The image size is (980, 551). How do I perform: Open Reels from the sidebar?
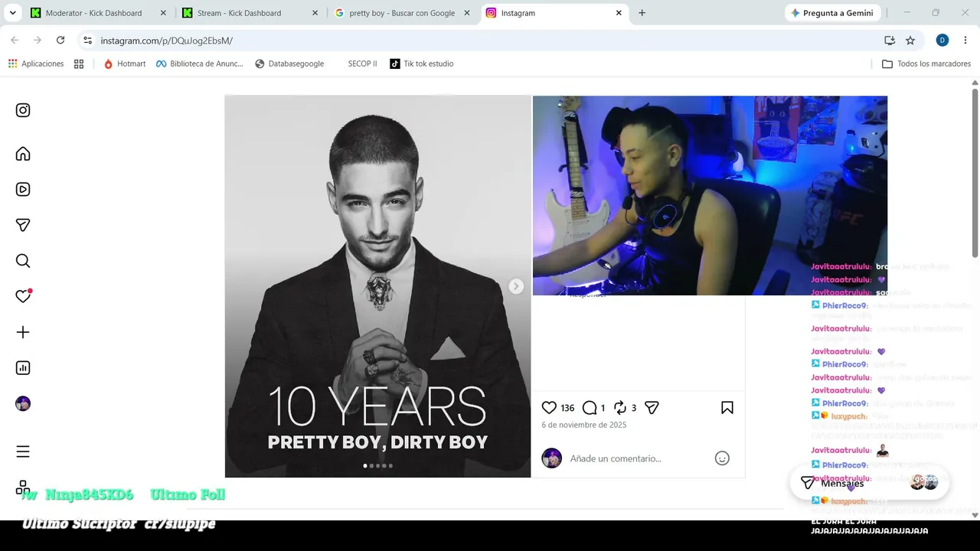click(23, 190)
